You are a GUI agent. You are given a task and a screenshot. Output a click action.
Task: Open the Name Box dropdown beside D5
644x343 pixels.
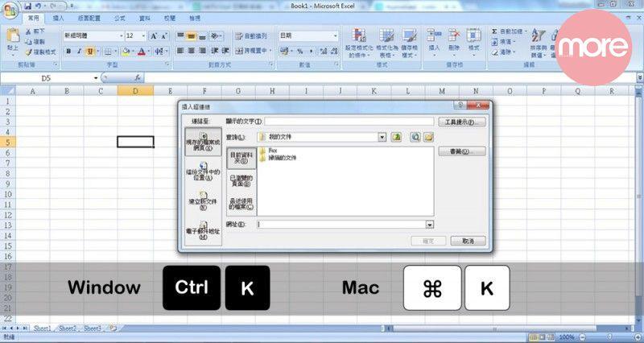pyautogui.click(x=96, y=78)
